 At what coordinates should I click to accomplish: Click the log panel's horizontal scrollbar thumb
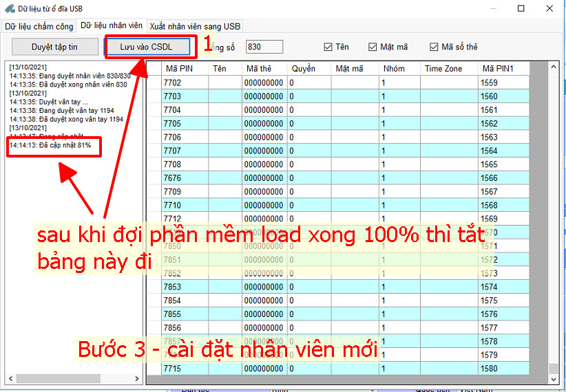click(58, 379)
